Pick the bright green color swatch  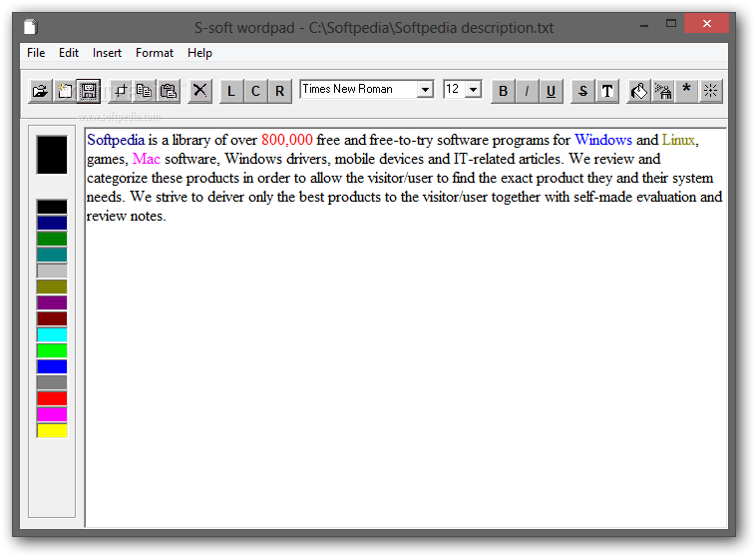[x=52, y=350]
